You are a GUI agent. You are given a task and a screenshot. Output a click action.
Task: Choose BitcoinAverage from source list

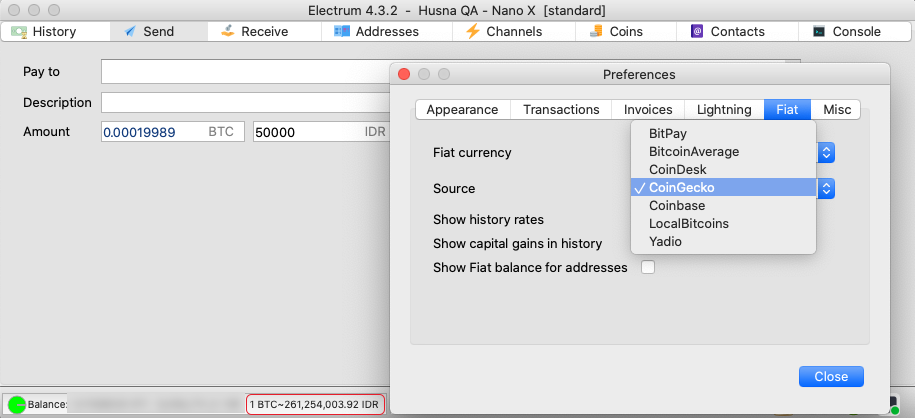pos(723,152)
